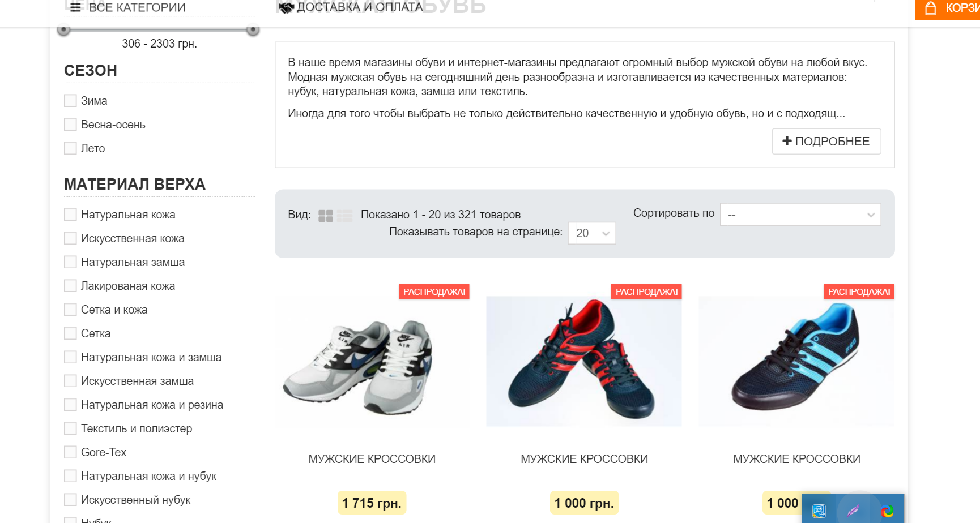Click the right price range slider handle

click(x=253, y=29)
